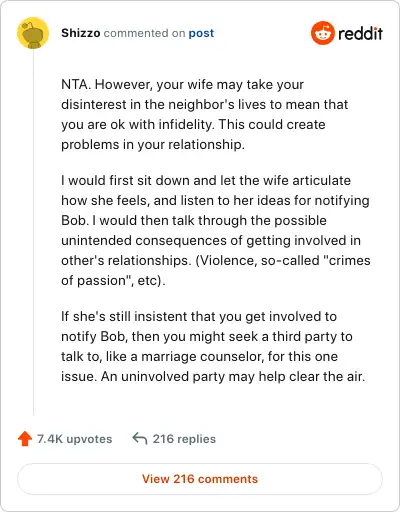Collapse the thread line below the avatar
400x512 pixels.
coord(33,232)
